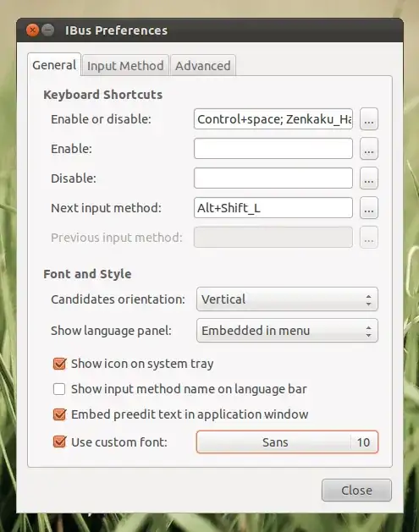Toggle the Use custom font checkbox
419x532 pixels.
coord(59,442)
